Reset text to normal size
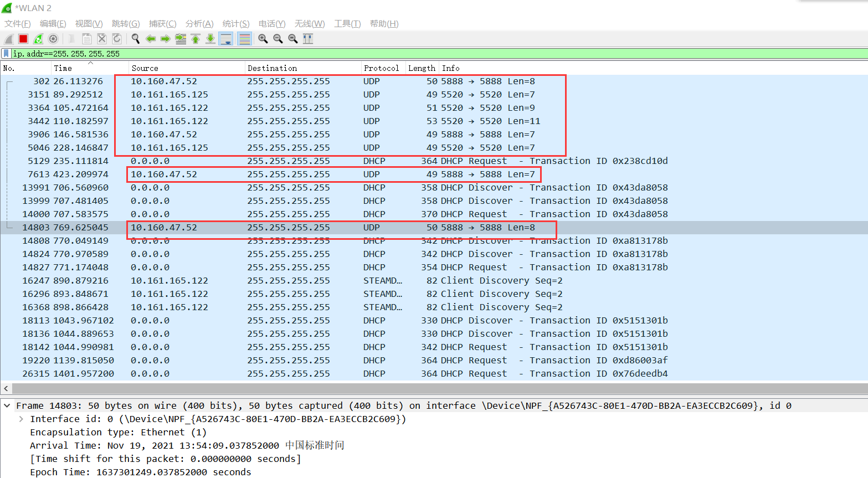 pyautogui.click(x=293, y=39)
